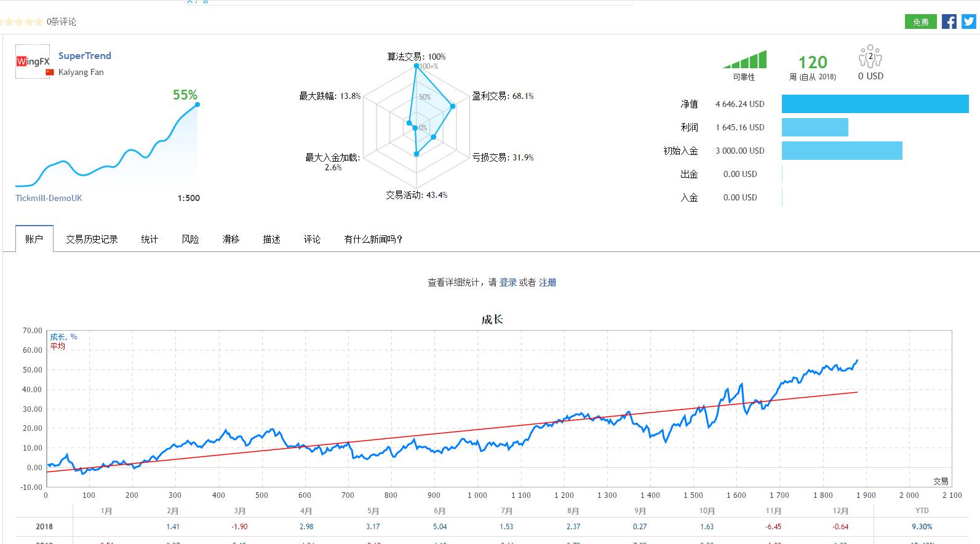Click the mini growth sparkline chart
The width and height of the screenshot is (980, 544).
106,145
